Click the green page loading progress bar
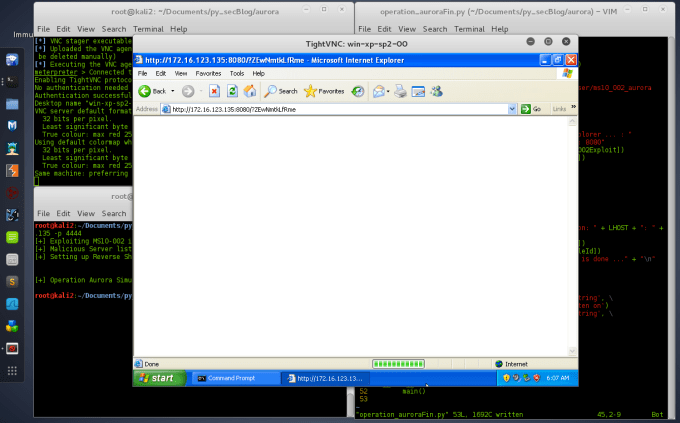Screen dimensions: 680x423 [x=398, y=364]
